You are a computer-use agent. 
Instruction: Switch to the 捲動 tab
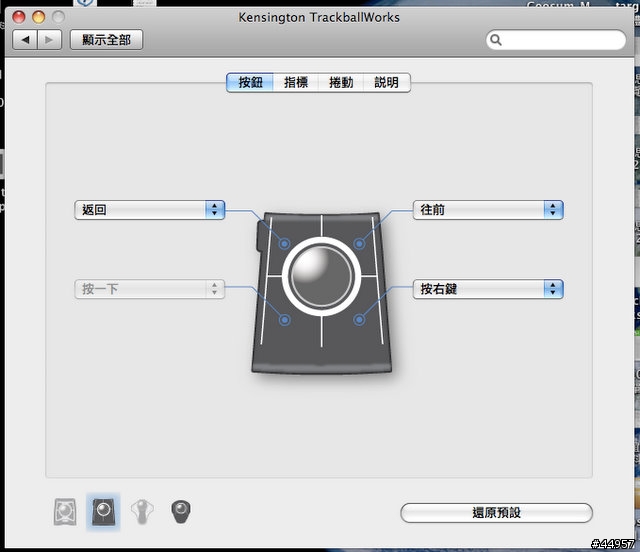click(x=341, y=82)
